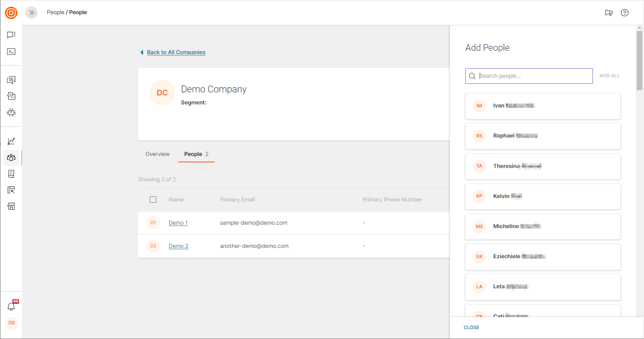
Task: Open the storefront exchange sidebar icon
Action: pos(11,207)
